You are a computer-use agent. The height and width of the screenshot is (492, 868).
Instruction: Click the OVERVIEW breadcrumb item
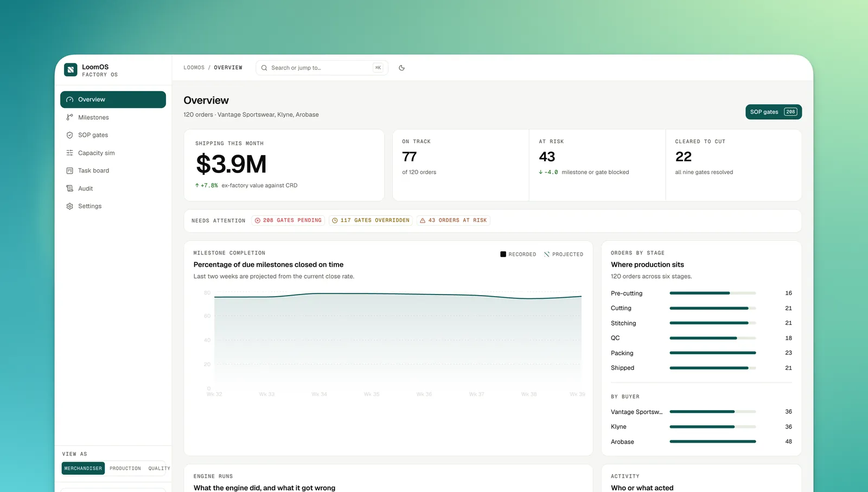228,68
